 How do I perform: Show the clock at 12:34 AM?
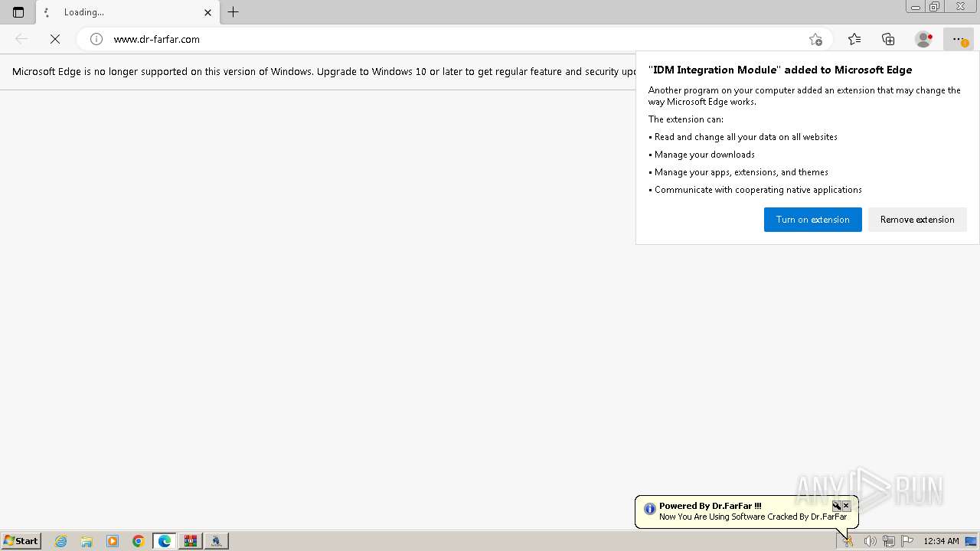pos(941,541)
